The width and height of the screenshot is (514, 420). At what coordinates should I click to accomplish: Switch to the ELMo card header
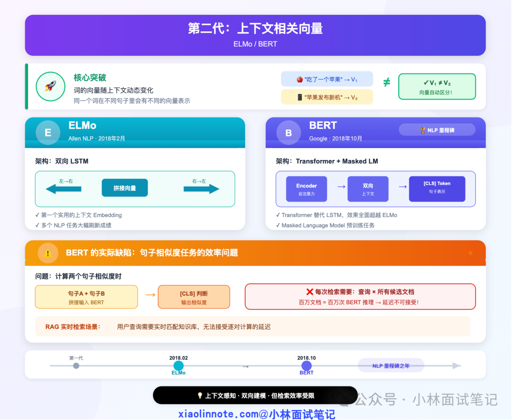(x=135, y=132)
